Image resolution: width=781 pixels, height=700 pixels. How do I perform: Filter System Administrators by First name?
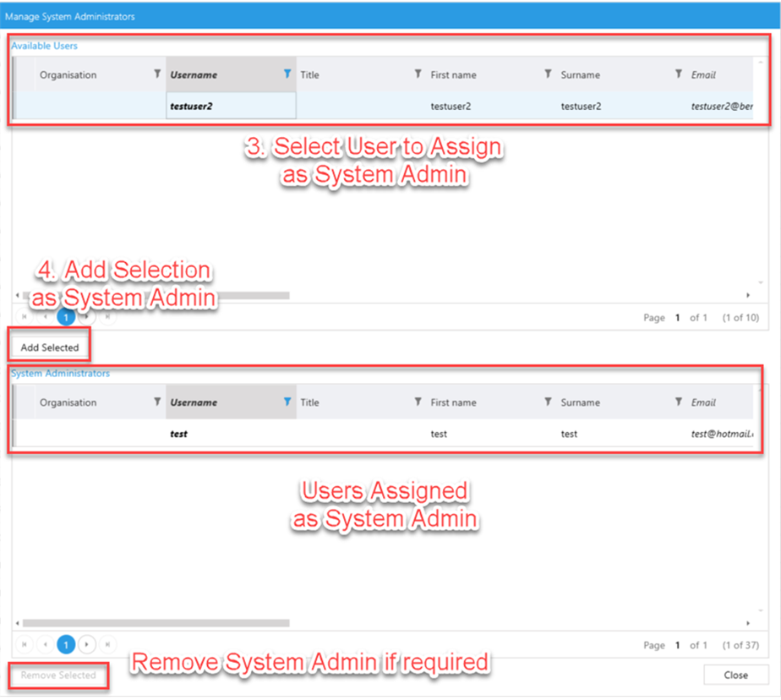click(x=548, y=402)
